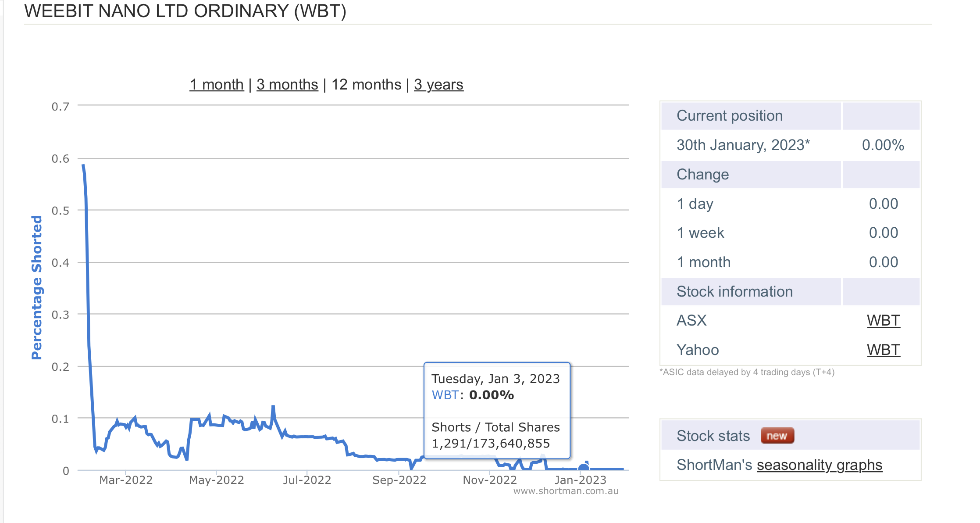Select the 12 months range label

point(366,84)
